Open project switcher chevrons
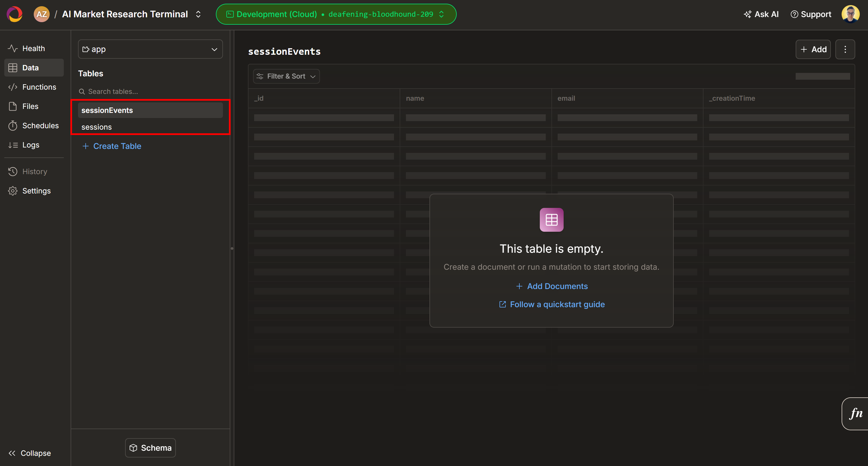Screen dimensions: 868x466 pyautogui.click(x=198, y=14)
